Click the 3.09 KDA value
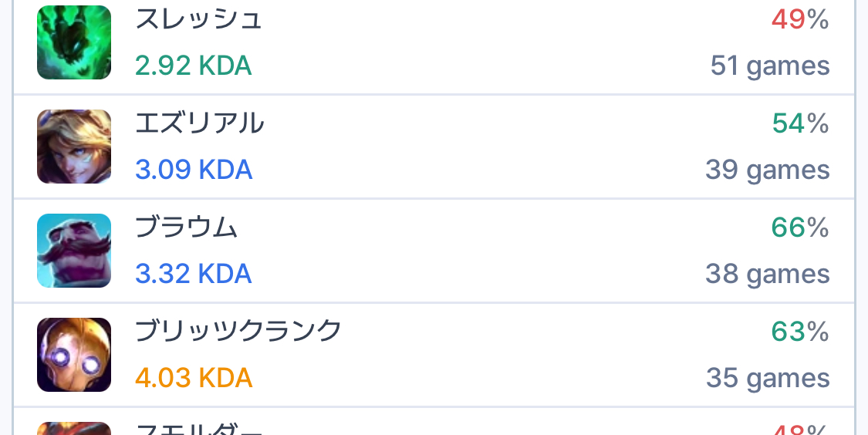 (x=194, y=170)
